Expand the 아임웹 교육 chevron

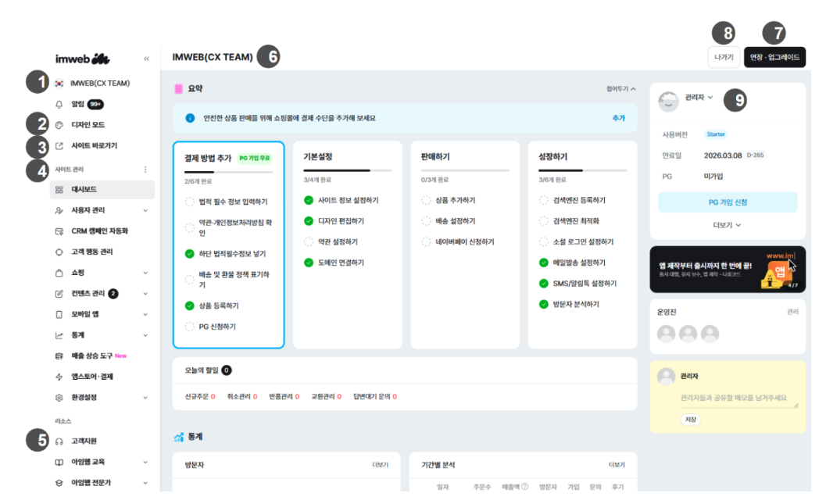[x=145, y=463]
